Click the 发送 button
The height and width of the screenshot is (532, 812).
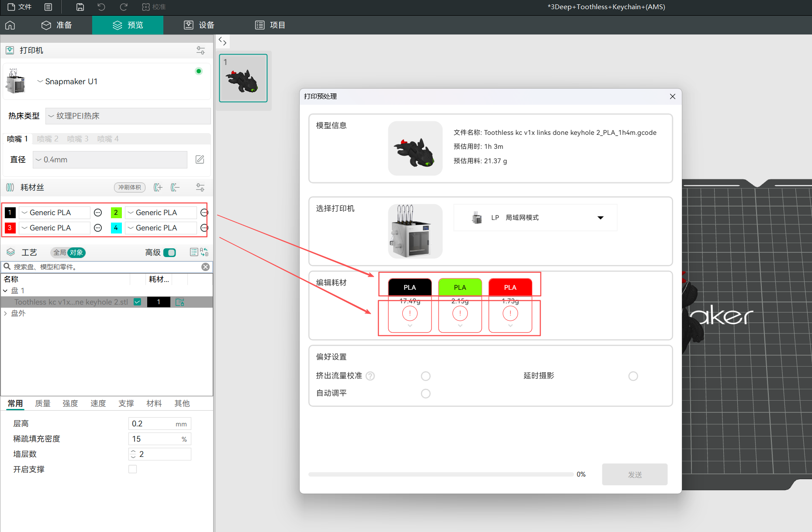click(634, 474)
